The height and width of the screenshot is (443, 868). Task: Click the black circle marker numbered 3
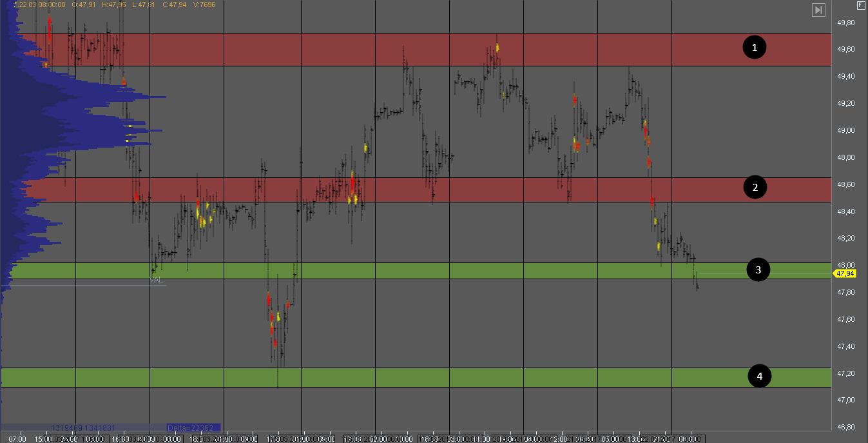(x=758, y=270)
